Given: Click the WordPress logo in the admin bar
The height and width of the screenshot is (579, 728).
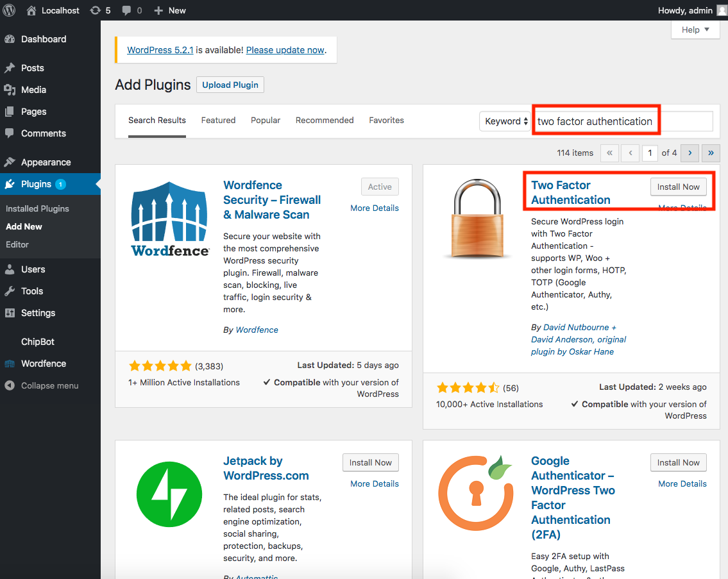Looking at the screenshot, I should (x=9, y=10).
